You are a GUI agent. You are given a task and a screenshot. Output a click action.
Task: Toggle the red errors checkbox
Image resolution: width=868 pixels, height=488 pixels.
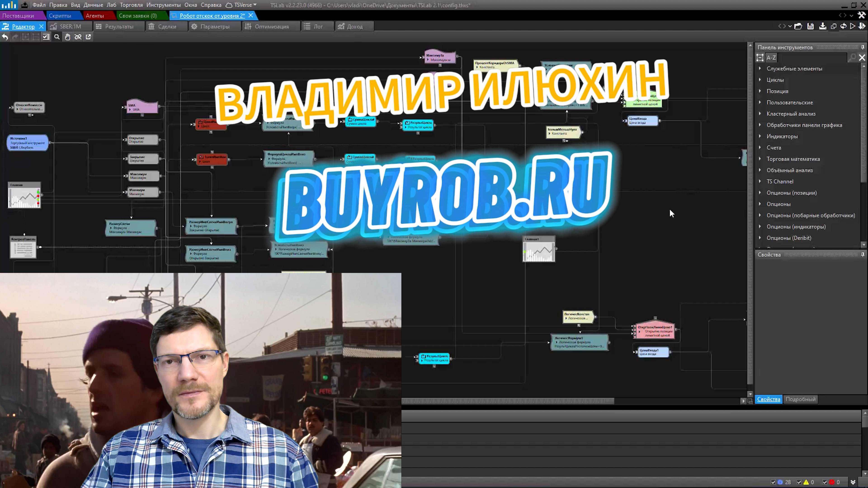[825, 482]
